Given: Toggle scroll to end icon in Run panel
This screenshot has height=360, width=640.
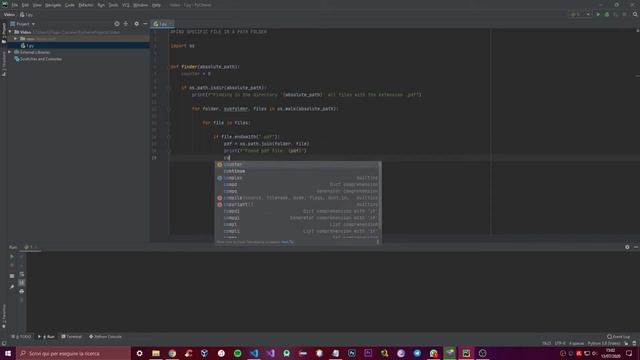Looking at the screenshot, I should pyautogui.click(x=22, y=282).
